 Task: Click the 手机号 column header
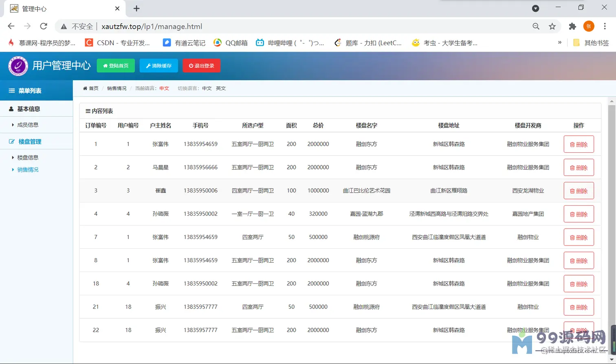click(x=200, y=125)
